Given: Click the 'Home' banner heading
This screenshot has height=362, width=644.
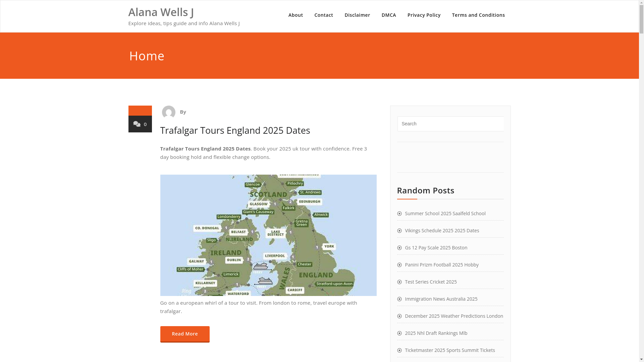Looking at the screenshot, I should (x=147, y=56).
